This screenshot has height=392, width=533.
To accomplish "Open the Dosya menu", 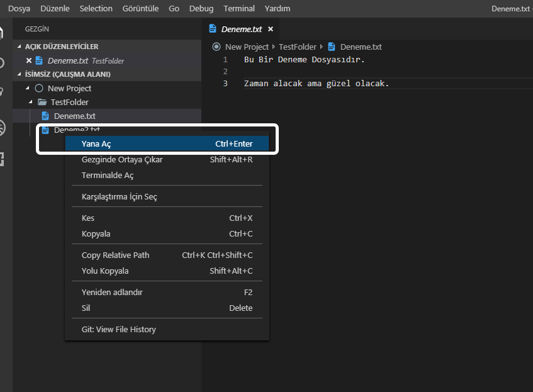I will click(19, 9).
